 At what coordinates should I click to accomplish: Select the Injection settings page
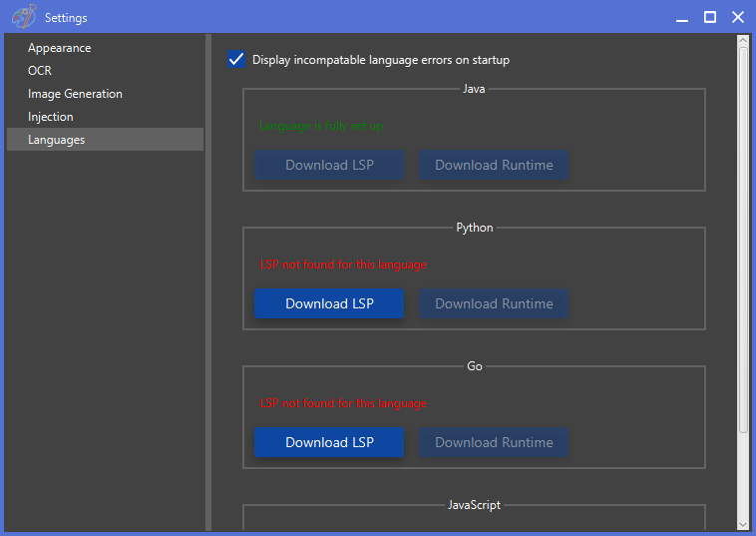click(105, 117)
